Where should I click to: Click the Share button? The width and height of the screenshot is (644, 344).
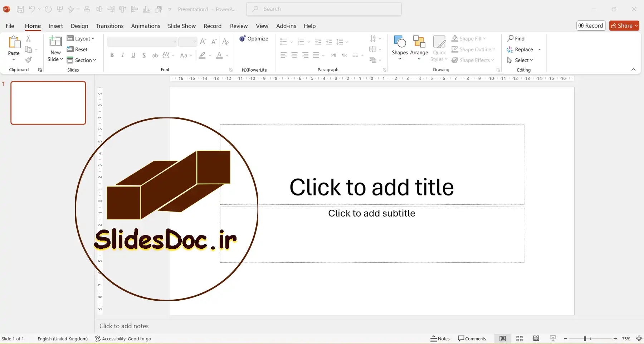[624, 25]
